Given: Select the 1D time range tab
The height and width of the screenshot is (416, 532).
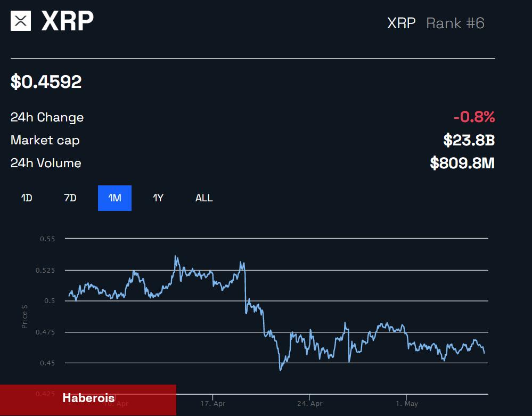Looking at the screenshot, I should point(27,198).
